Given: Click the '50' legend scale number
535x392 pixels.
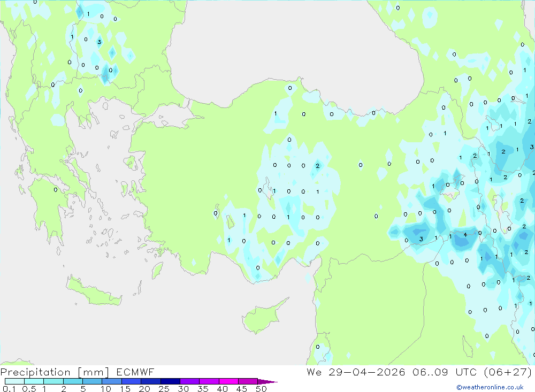Looking at the screenshot, I should pos(261,389).
